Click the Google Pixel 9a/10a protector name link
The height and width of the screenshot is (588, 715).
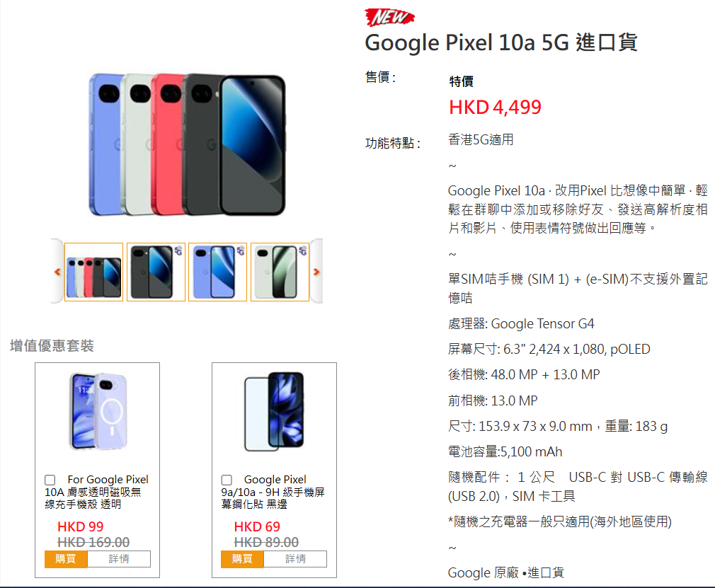click(273, 492)
